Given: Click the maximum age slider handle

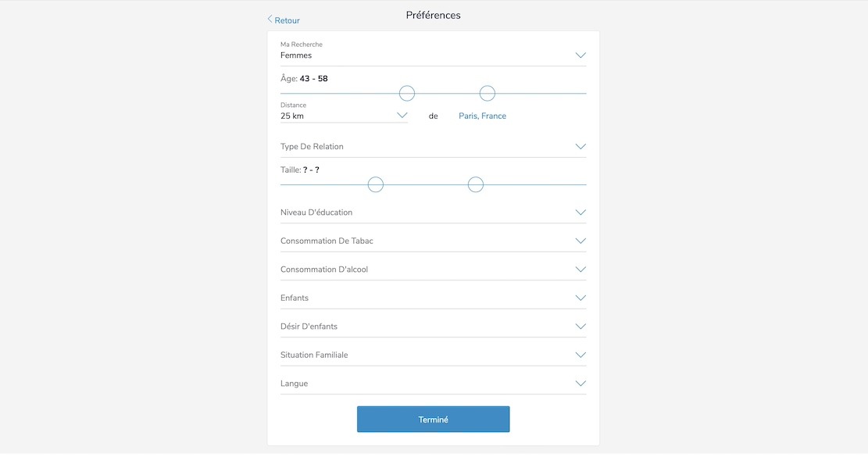Looking at the screenshot, I should 488,94.
